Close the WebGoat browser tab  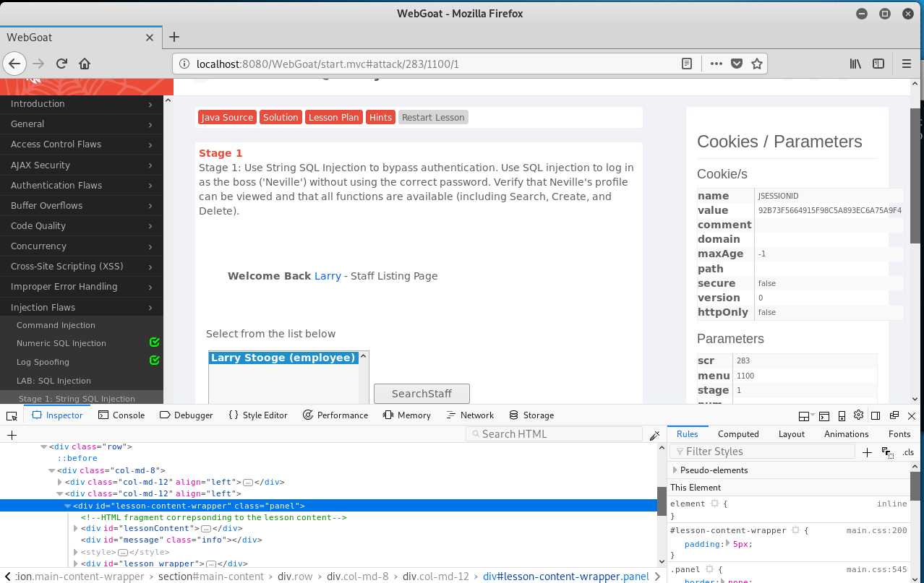point(150,38)
